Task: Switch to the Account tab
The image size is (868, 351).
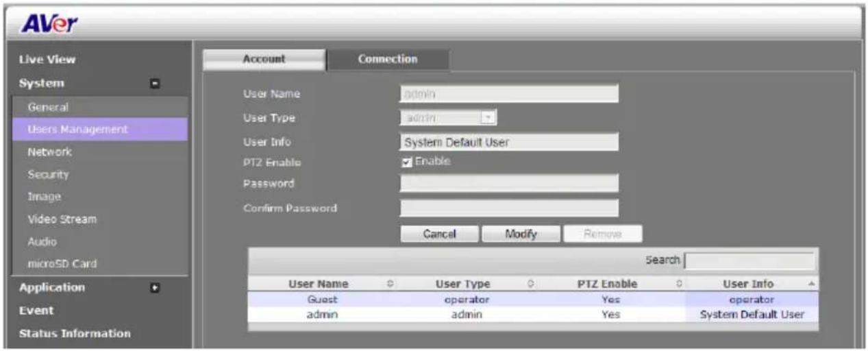Action: (264, 60)
